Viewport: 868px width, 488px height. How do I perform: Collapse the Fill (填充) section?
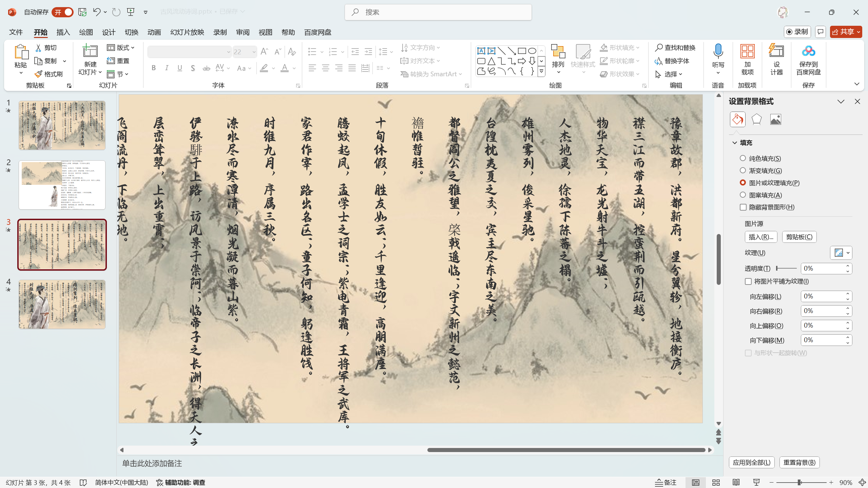pos(735,143)
